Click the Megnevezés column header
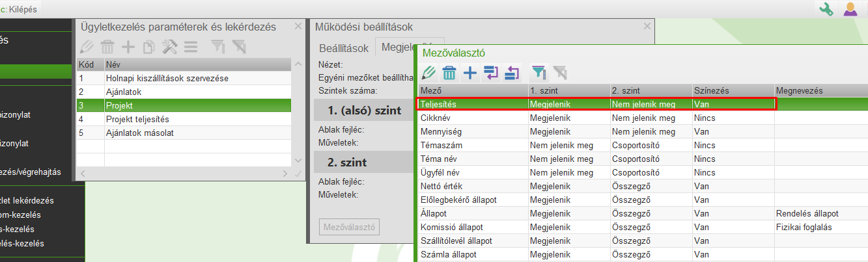This screenshot has width=868, height=262. click(x=820, y=90)
